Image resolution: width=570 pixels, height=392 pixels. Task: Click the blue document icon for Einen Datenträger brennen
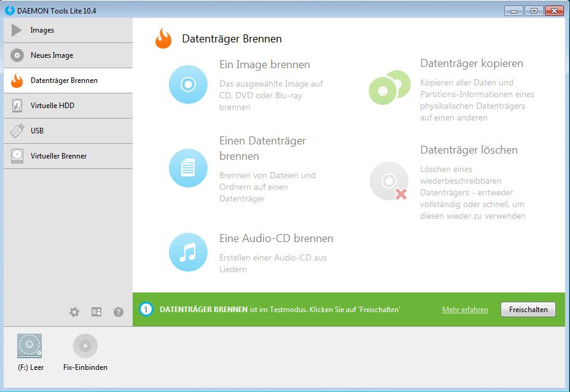click(x=188, y=168)
